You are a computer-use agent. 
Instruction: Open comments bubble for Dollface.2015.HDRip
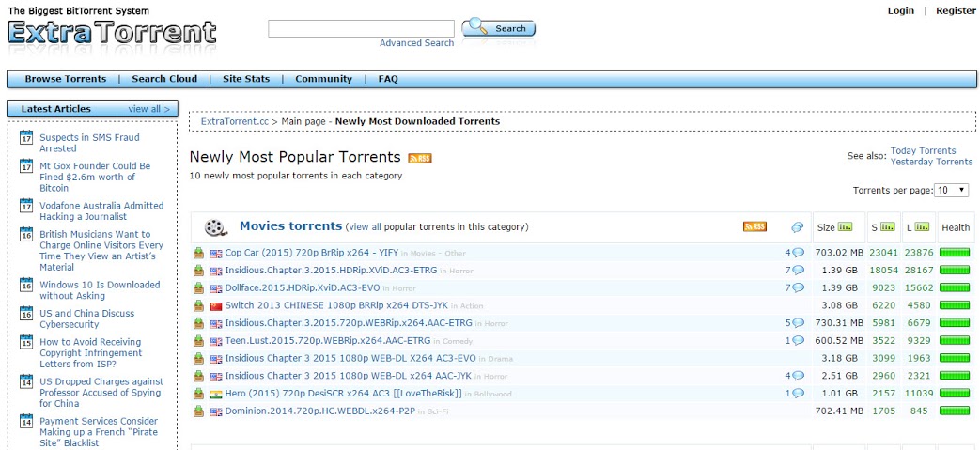click(x=798, y=288)
